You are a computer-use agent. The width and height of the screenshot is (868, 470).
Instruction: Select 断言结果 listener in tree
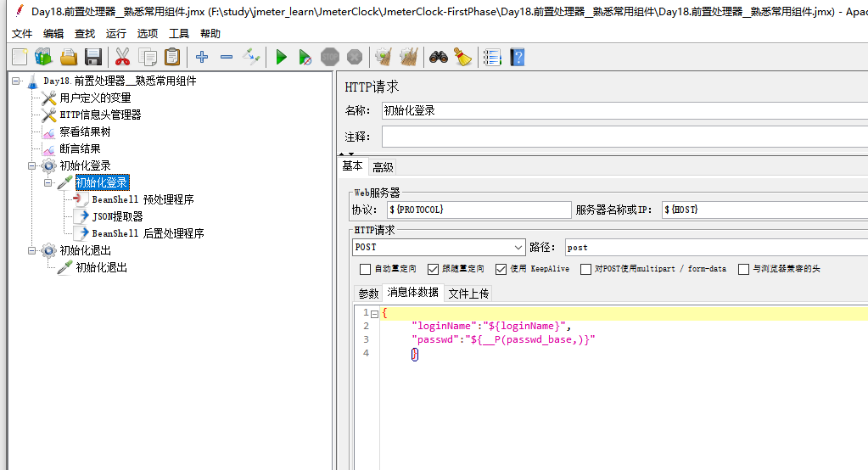coord(81,148)
